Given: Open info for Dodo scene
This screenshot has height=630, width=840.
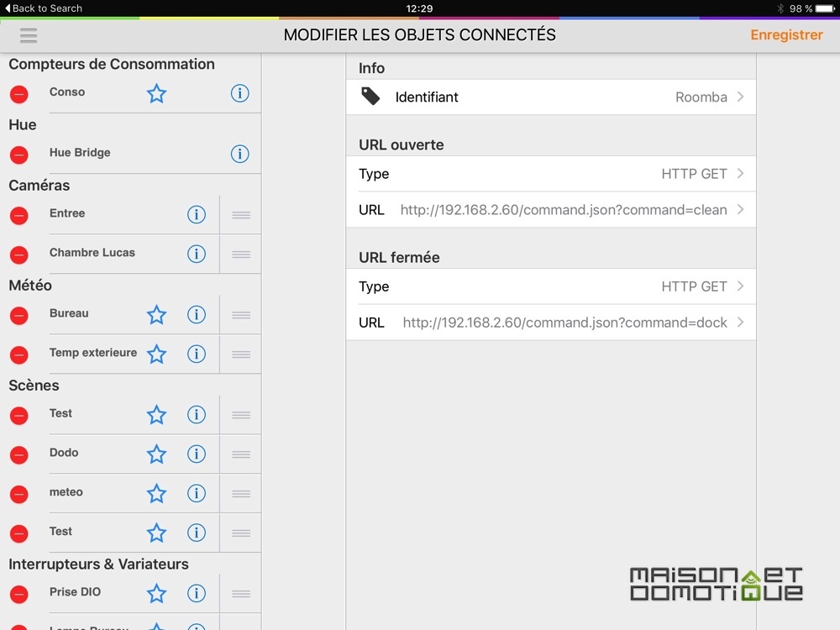Looking at the screenshot, I should click(x=196, y=454).
